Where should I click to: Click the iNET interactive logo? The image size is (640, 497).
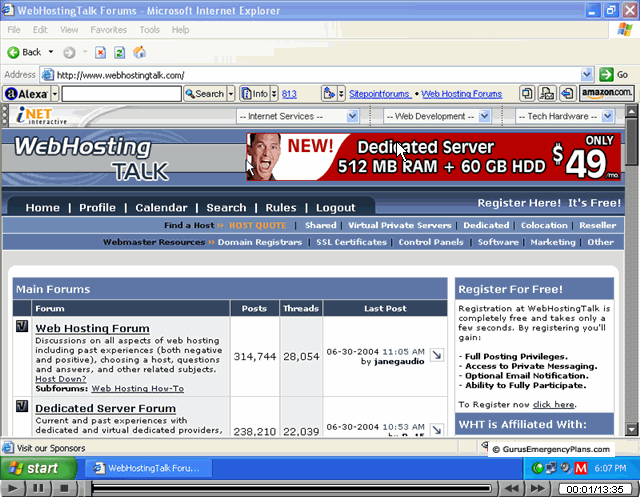point(41,116)
